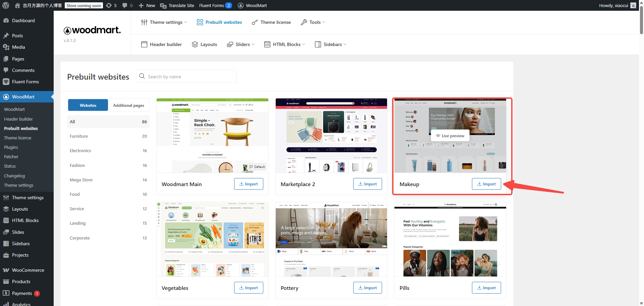The image size is (644, 306).
Task: Click the WordPress logo in admin bar
Action: tap(5, 5)
